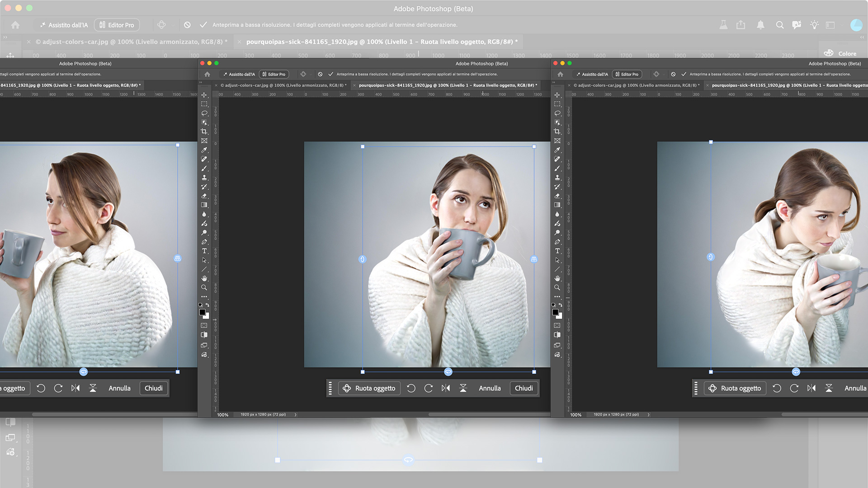This screenshot has height=488, width=868.
Task: Switch to adjust-colors-car.jpg tab in background window
Action: pyautogui.click(x=132, y=42)
